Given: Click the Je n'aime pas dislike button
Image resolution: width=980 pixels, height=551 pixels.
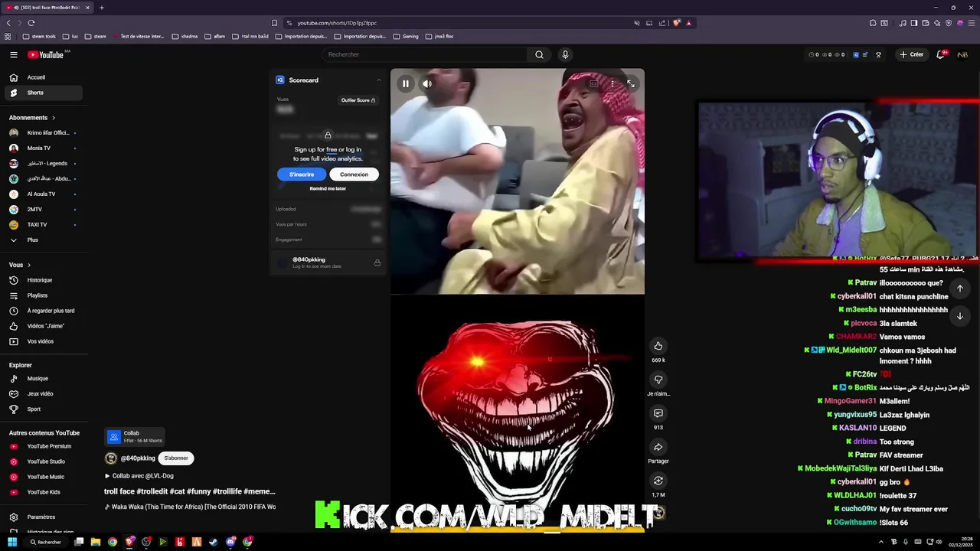Looking at the screenshot, I should tap(658, 380).
